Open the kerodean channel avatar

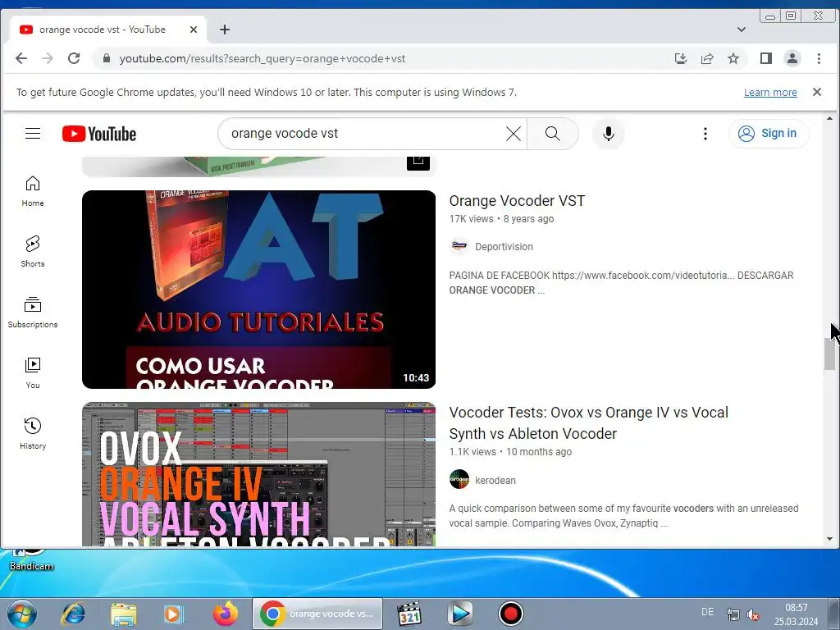[459, 479]
